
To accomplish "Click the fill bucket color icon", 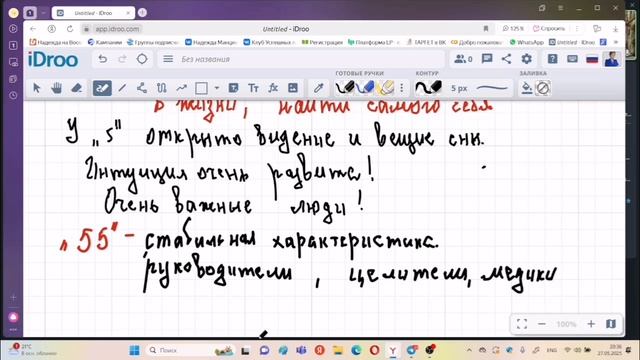I will pos(527,88).
